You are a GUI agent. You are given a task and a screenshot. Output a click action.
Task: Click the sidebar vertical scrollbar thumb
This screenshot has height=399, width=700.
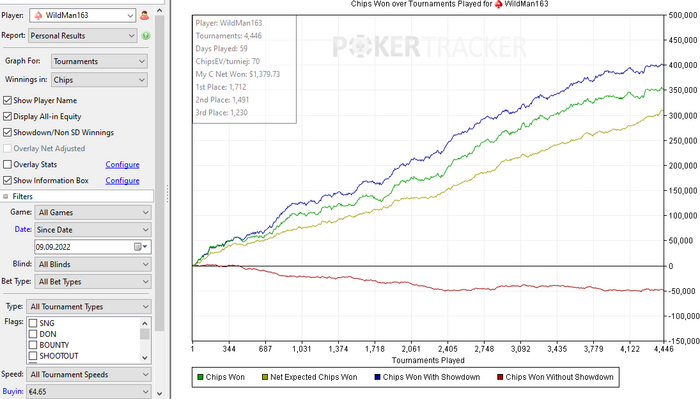point(160,173)
